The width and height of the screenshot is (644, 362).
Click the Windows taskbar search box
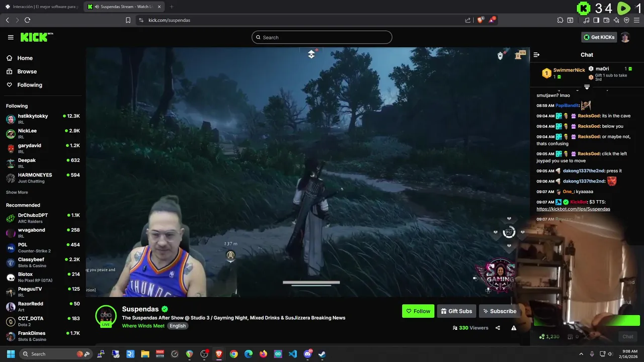55,354
